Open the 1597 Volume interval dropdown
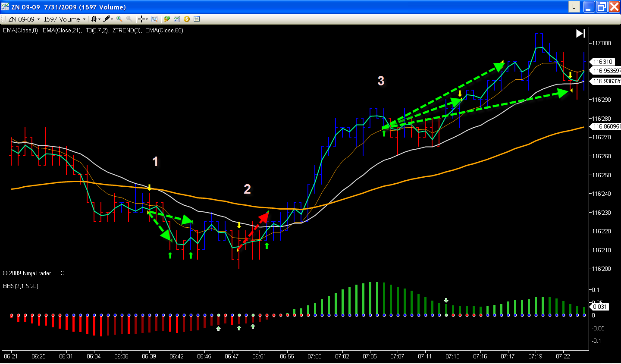 (64, 19)
